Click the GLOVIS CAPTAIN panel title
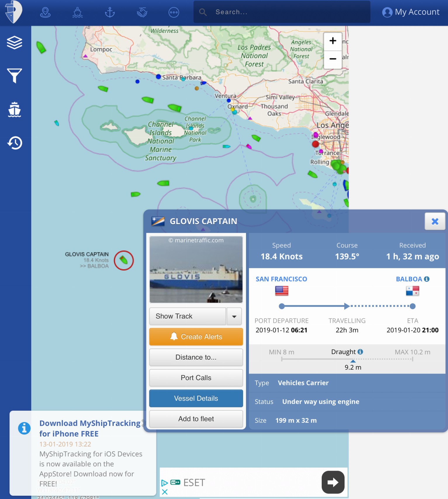448x499 pixels. 203,221
